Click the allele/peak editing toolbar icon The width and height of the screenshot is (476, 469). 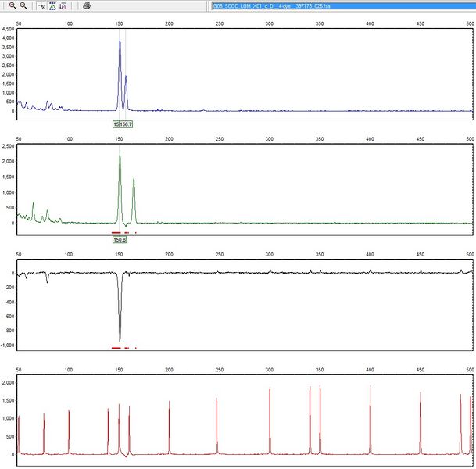[63, 5]
